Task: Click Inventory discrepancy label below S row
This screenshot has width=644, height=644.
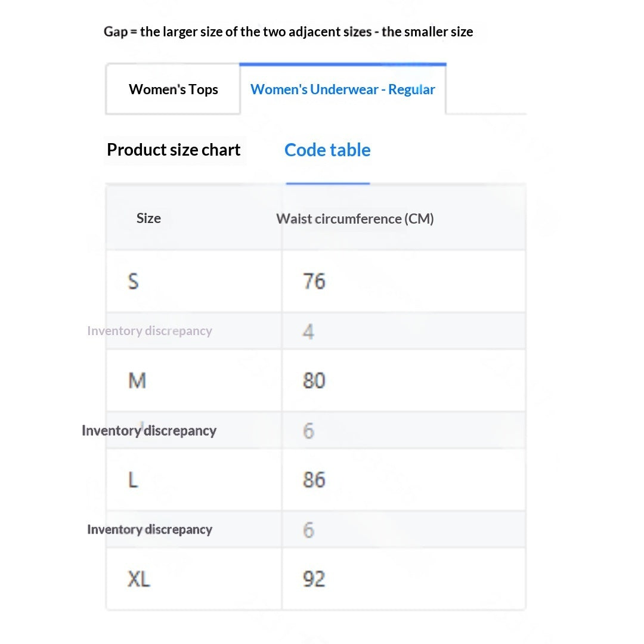Action: tap(150, 331)
